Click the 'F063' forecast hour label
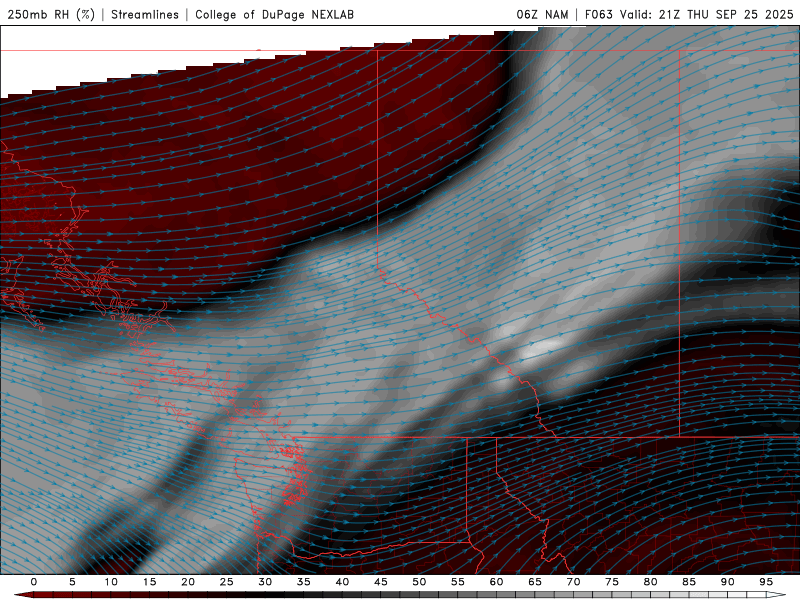The height and width of the screenshot is (600, 800). pos(598,14)
